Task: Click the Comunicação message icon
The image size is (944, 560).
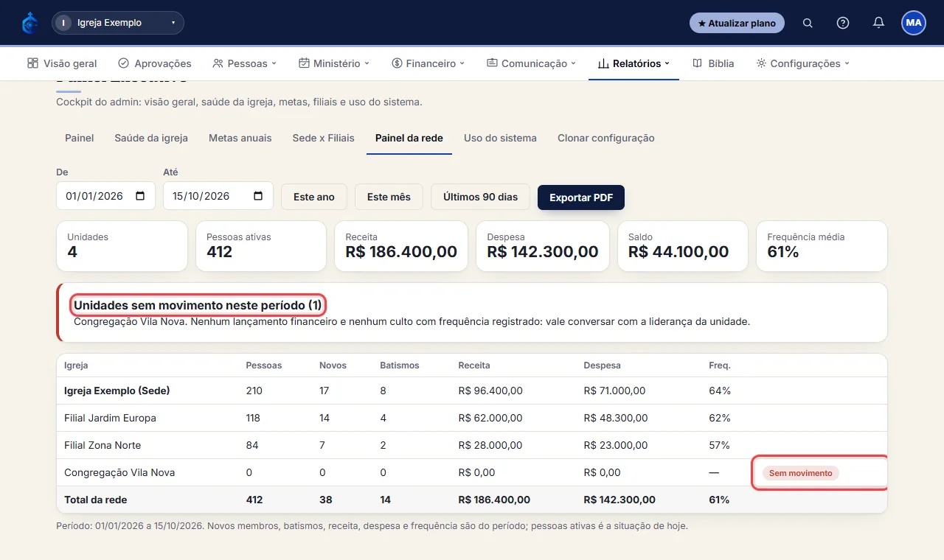Action: [492, 63]
